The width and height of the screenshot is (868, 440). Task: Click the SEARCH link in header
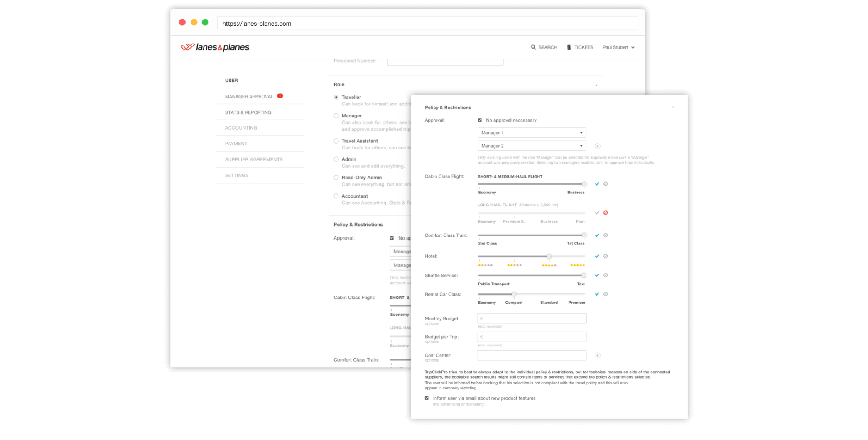(x=548, y=47)
